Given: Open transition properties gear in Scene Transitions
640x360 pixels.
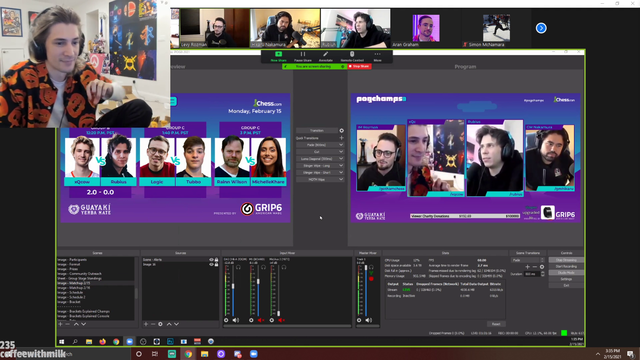Looking at the screenshot, I should pyautogui.click(x=542, y=267).
